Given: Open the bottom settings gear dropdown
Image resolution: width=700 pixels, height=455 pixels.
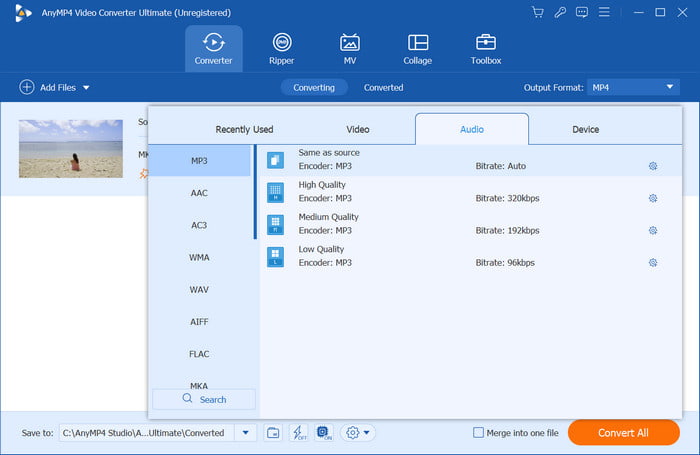Looking at the screenshot, I should pyautogui.click(x=358, y=433).
